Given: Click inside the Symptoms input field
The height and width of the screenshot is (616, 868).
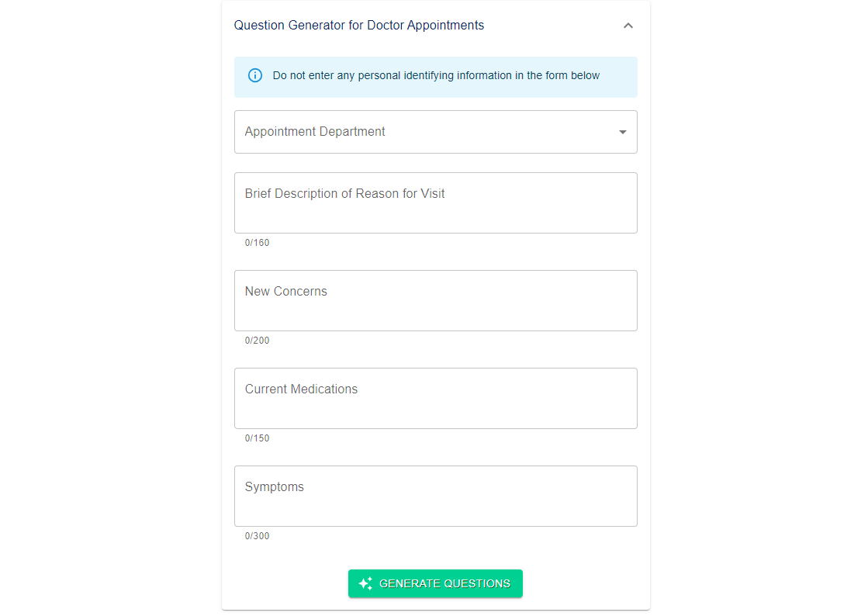Looking at the screenshot, I should tap(436, 496).
